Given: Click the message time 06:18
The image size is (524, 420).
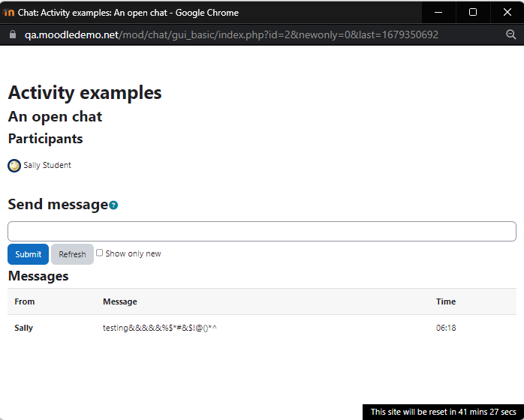Looking at the screenshot, I should 446,328.
